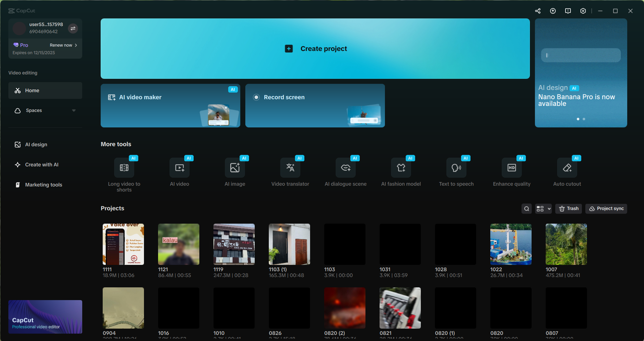The width and height of the screenshot is (644, 341).
Task: Open the Text to speech tool
Action: point(456,168)
